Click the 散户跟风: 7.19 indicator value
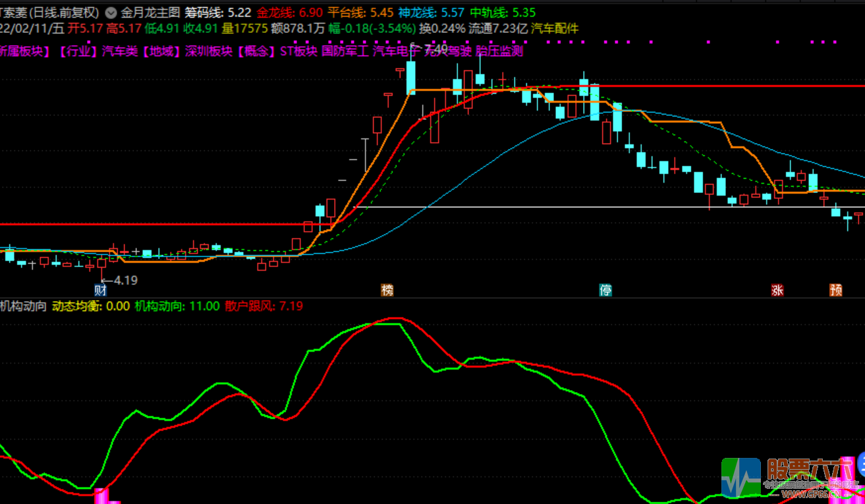The image size is (865, 504). (x=264, y=306)
